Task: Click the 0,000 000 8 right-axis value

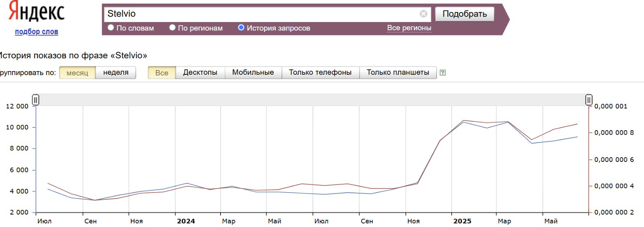Action: [x=614, y=133]
